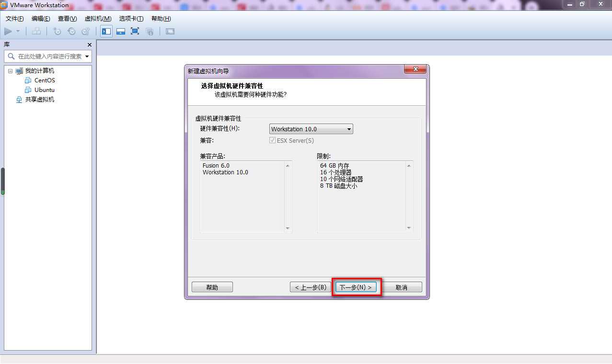Collapse the 我的计算机 tree node
612x364 pixels.
coord(11,71)
